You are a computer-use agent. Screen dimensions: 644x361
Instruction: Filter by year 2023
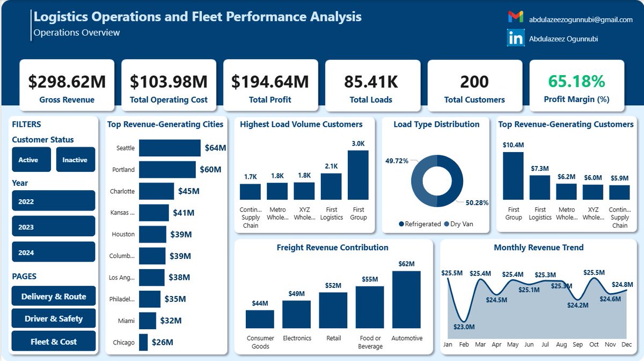(x=53, y=226)
